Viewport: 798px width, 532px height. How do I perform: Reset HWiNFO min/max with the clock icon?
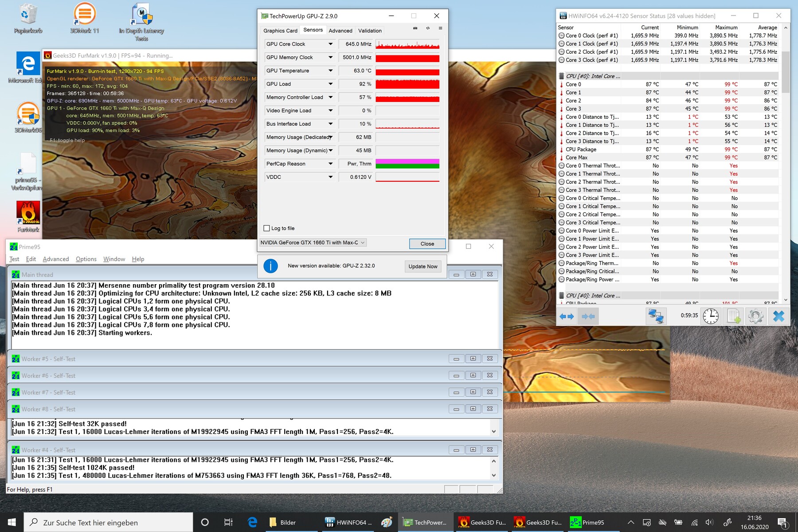point(711,316)
